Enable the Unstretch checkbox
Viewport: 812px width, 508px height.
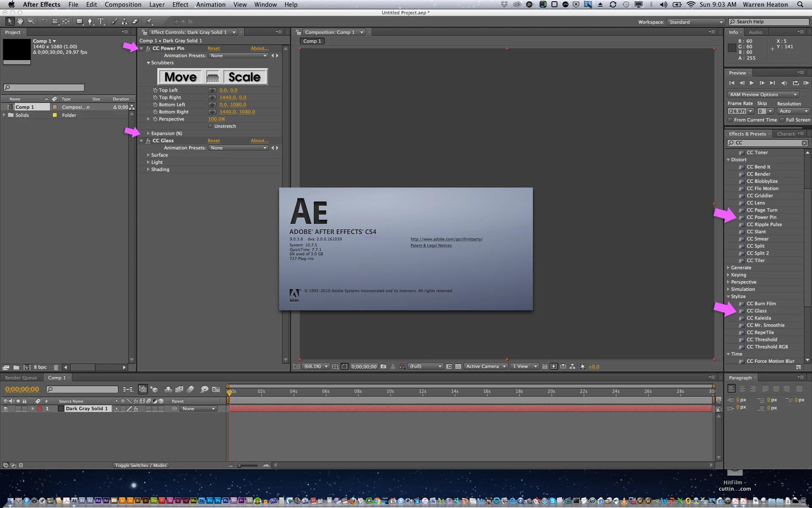pyautogui.click(x=210, y=126)
